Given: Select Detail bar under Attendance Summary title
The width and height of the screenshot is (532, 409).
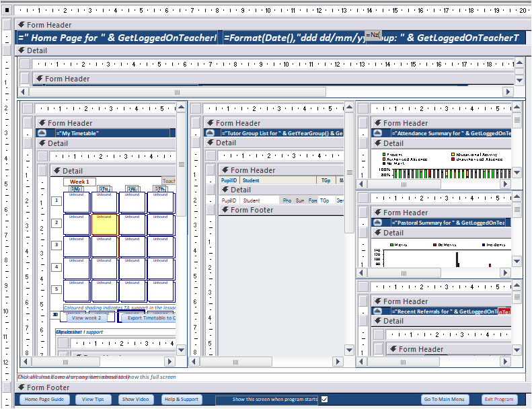Looking at the screenshot, I should pyautogui.click(x=441, y=143).
